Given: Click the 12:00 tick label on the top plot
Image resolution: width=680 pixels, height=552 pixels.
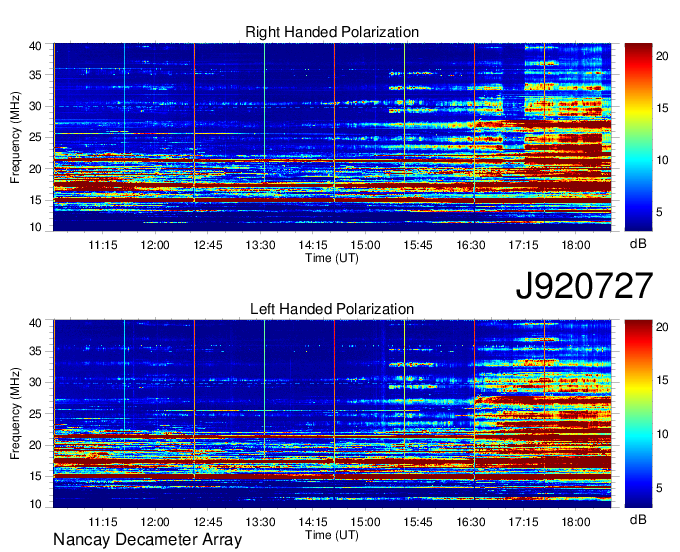Looking at the screenshot, I should 155,245.
